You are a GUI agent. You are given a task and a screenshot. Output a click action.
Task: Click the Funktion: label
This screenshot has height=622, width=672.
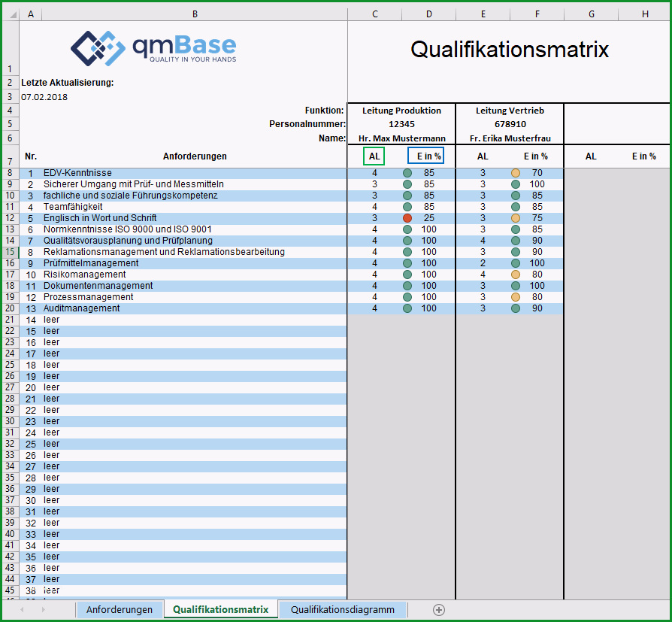[324, 111]
